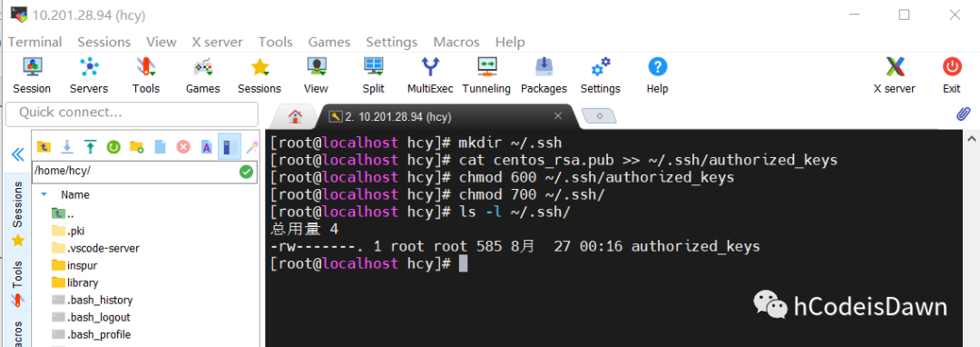
Task: Open the Session toolbar button
Action: (32, 75)
